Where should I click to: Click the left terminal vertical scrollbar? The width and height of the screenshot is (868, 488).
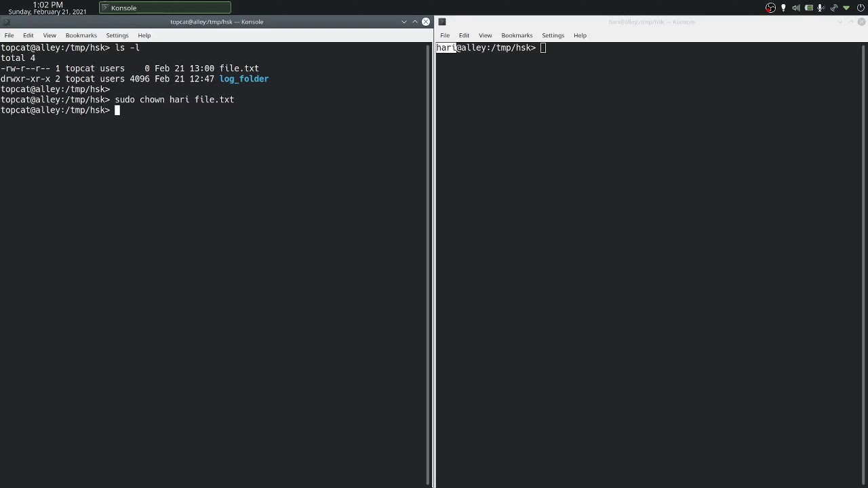pos(429,264)
